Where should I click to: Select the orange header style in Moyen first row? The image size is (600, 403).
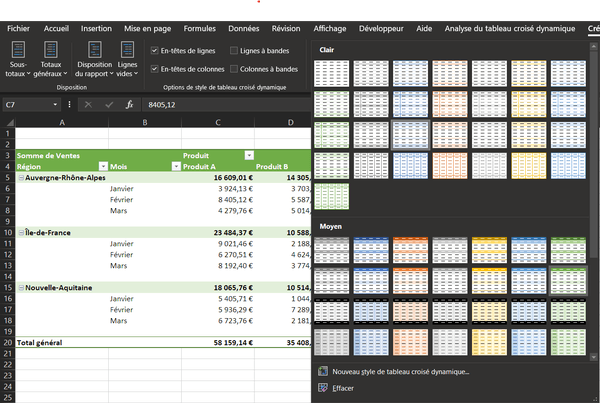(410, 250)
